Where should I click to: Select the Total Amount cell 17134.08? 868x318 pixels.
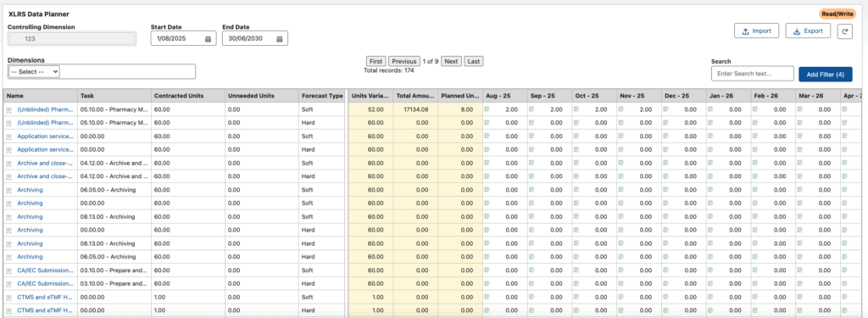point(415,109)
